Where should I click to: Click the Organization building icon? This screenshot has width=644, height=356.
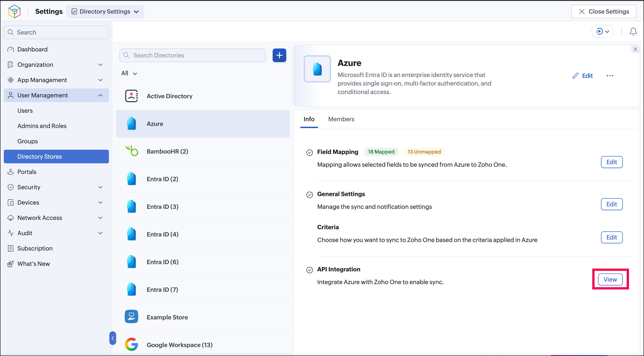point(11,65)
